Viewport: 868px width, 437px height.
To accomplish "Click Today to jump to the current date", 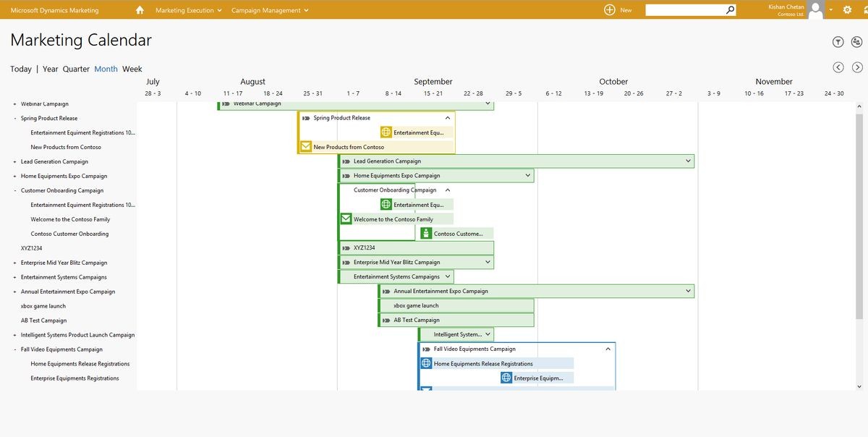I will (20, 69).
